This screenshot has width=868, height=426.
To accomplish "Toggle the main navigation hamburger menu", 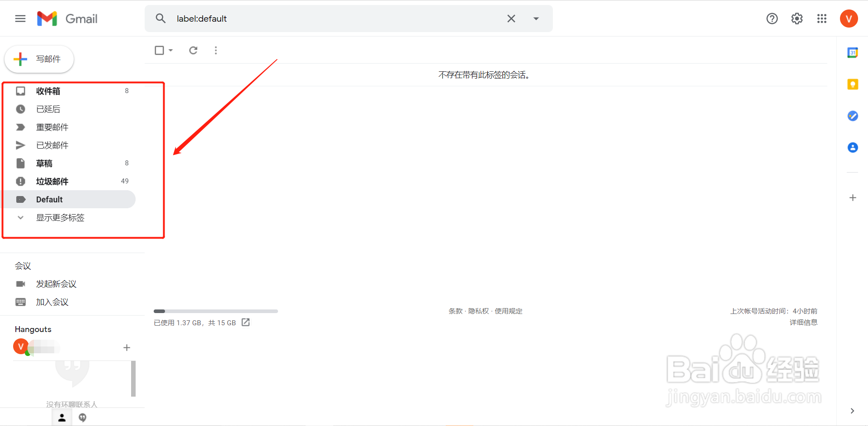I will click(x=20, y=19).
